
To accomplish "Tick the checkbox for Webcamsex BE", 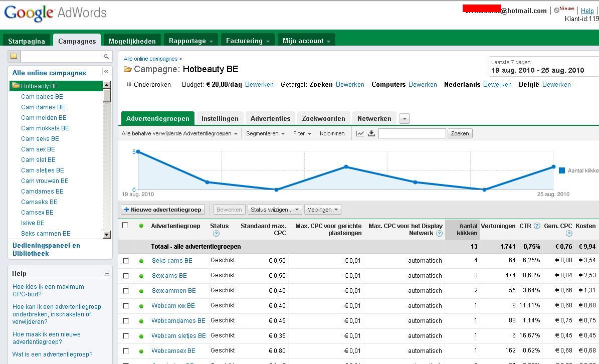I will [126, 351].
